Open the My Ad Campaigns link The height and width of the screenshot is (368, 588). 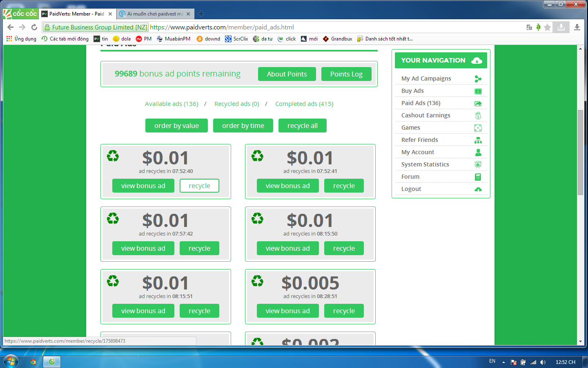[426, 79]
